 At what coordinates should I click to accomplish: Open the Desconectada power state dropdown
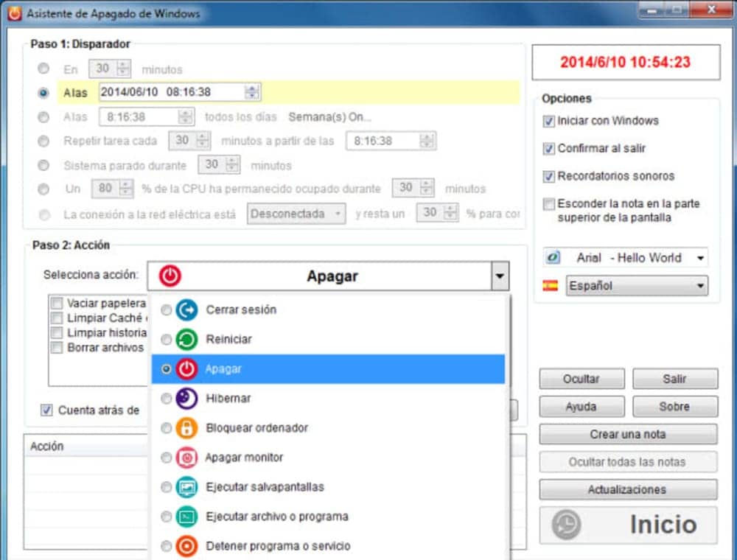[296, 214]
